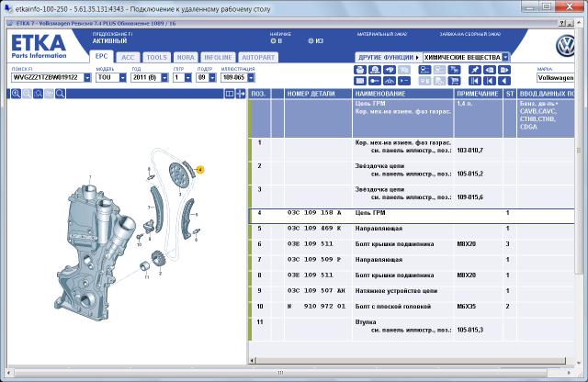Click the plain magnifier icon above the illustration
588x382 pixels.
[60, 94]
